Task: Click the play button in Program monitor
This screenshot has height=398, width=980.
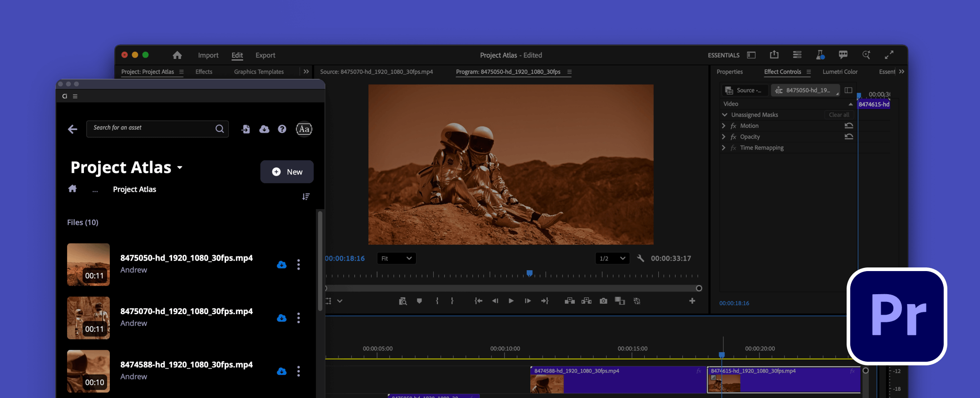Action: 511,301
